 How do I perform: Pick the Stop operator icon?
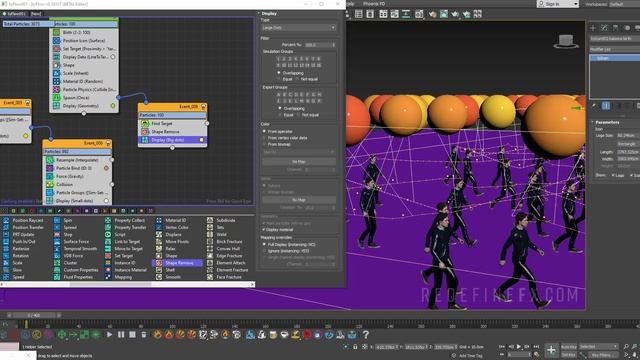click(x=57, y=235)
